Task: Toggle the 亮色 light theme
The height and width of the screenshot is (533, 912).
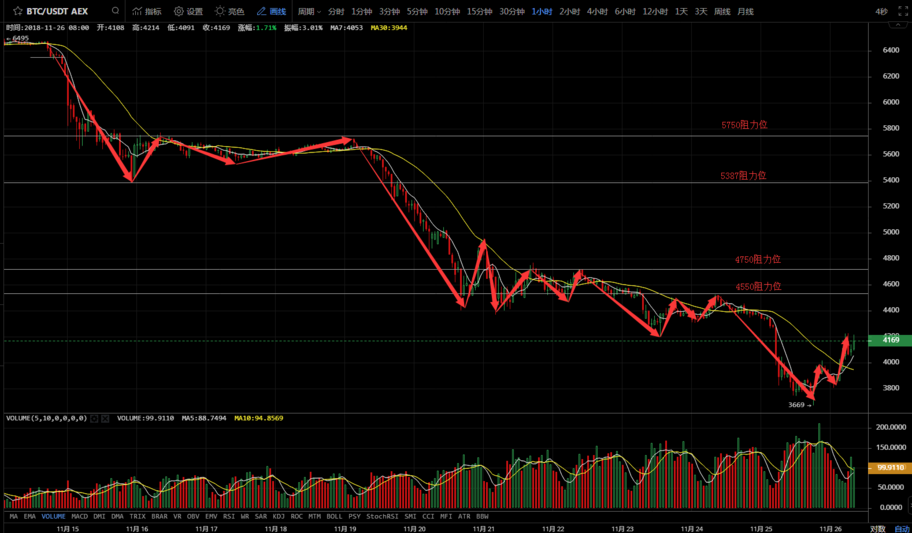Action: [230, 11]
